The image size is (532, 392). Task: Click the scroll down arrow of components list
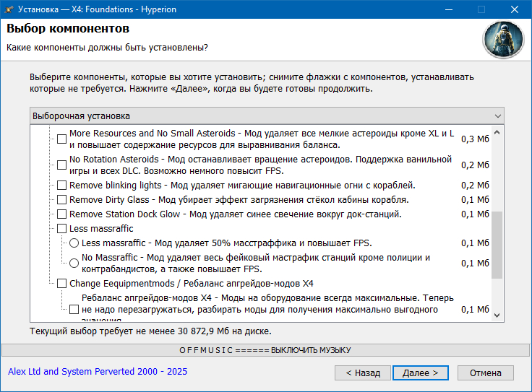[x=497, y=315]
